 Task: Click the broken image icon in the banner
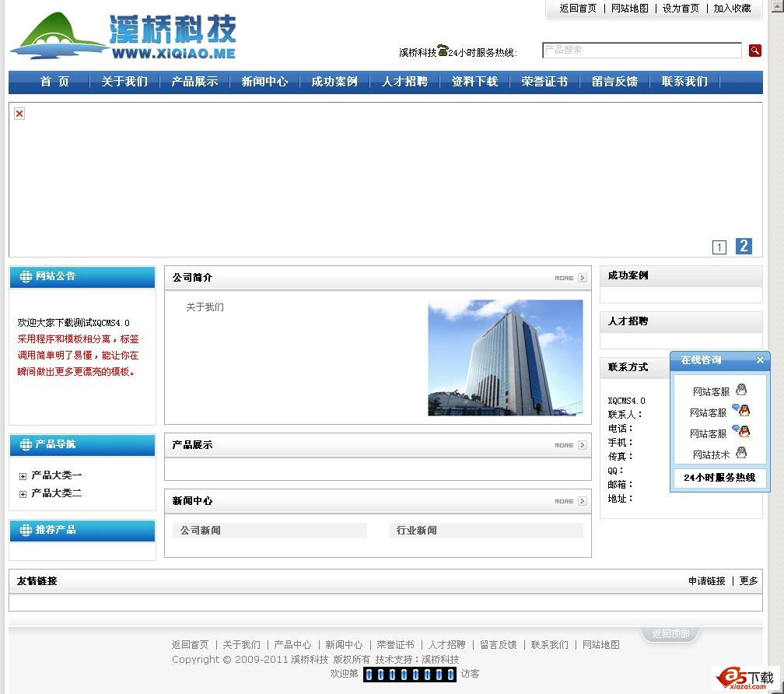click(x=19, y=114)
